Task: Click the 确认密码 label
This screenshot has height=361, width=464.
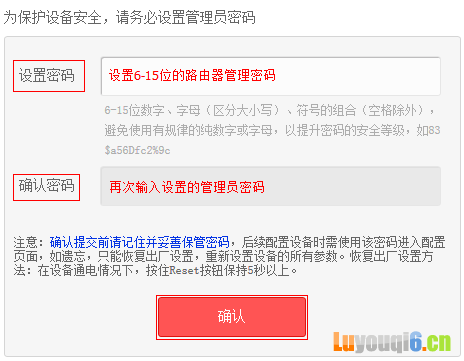Action: 46,186
